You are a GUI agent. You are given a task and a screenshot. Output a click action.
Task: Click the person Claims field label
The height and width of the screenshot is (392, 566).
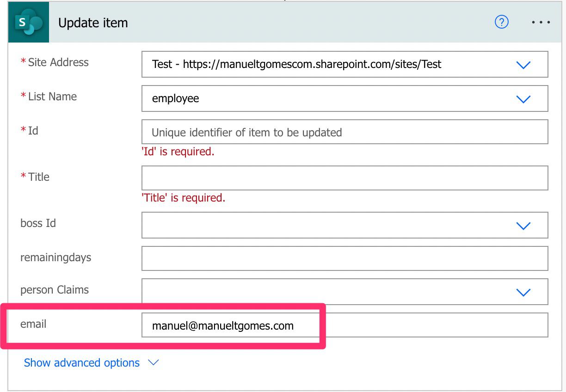click(x=55, y=290)
